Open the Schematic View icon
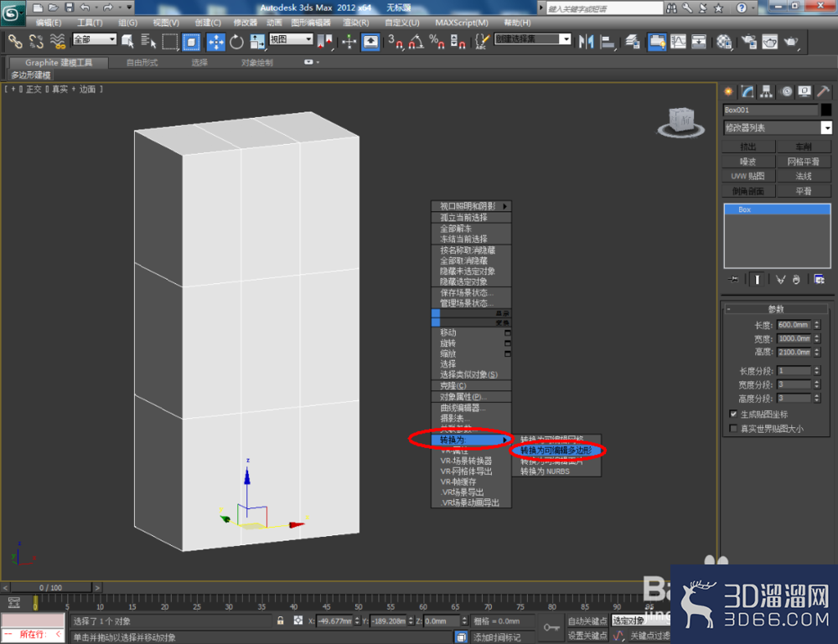The image size is (838, 644). (x=699, y=41)
